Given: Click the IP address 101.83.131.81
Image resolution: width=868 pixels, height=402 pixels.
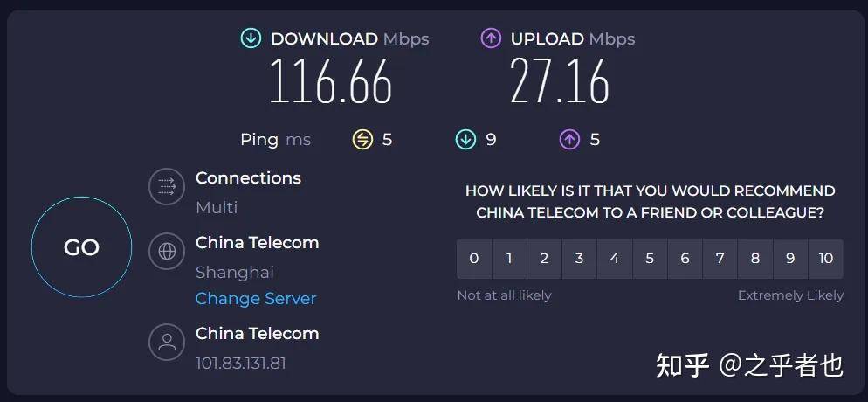Looking at the screenshot, I should pos(241,364).
